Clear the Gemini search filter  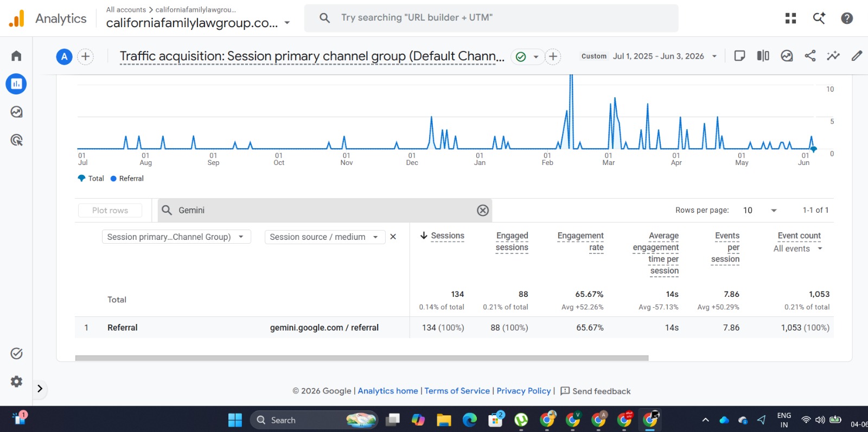pos(483,211)
